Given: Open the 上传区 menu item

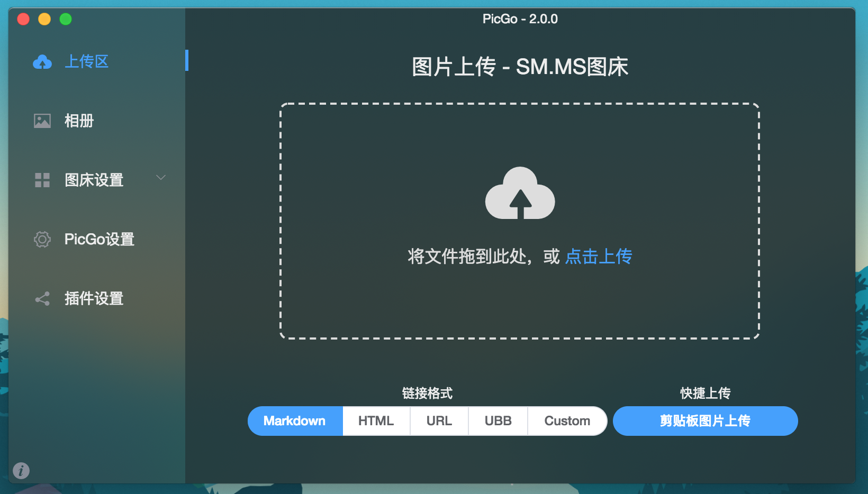Looking at the screenshot, I should coord(87,62).
